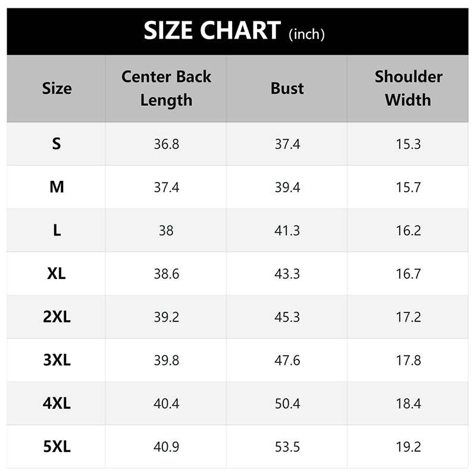Viewport: 476px width, 476px height.
Task: Click the 36.8 center back length value
Action: [x=166, y=143]
